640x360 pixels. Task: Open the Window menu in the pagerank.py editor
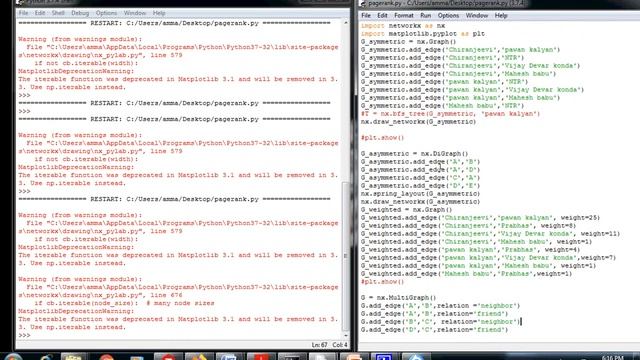point(477,16)
